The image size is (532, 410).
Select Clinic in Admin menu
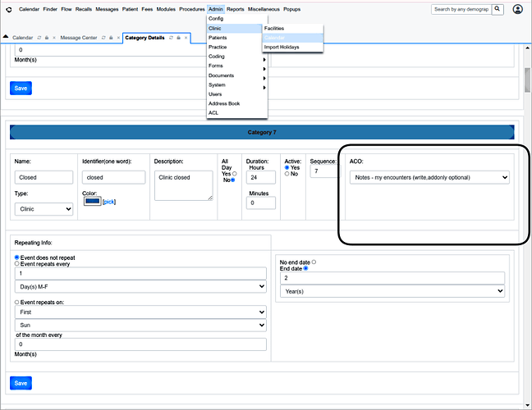click(x=234, y=29)
